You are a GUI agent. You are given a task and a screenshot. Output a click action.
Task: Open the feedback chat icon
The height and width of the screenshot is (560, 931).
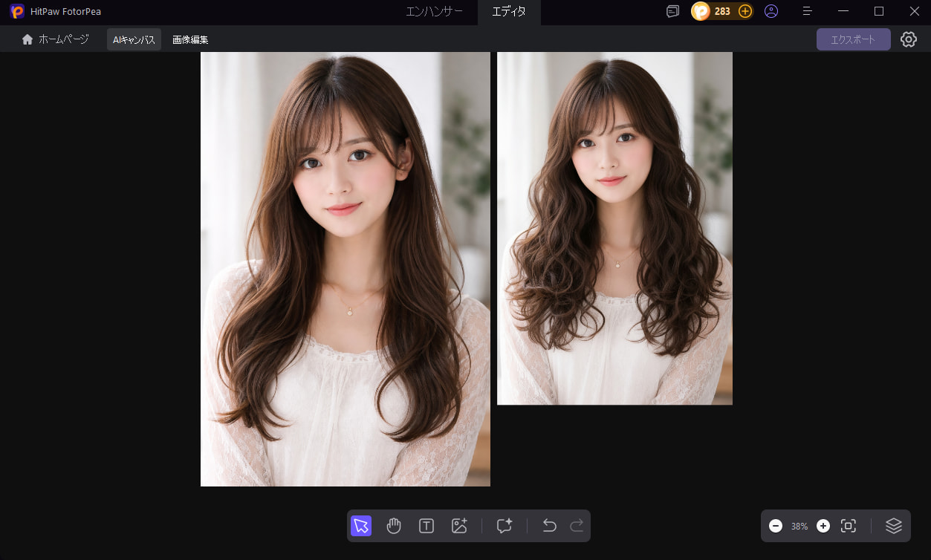coord(672,11)
